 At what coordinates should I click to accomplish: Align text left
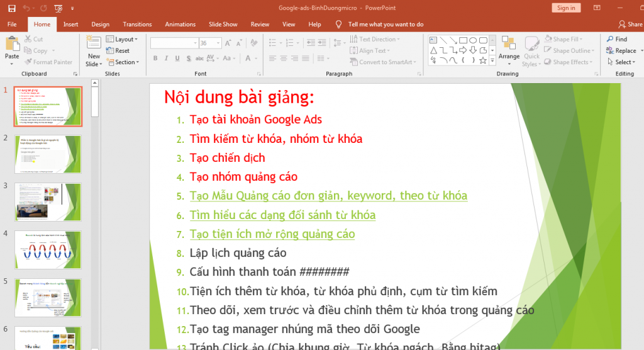pyautogui.click(x=272, y=59)
